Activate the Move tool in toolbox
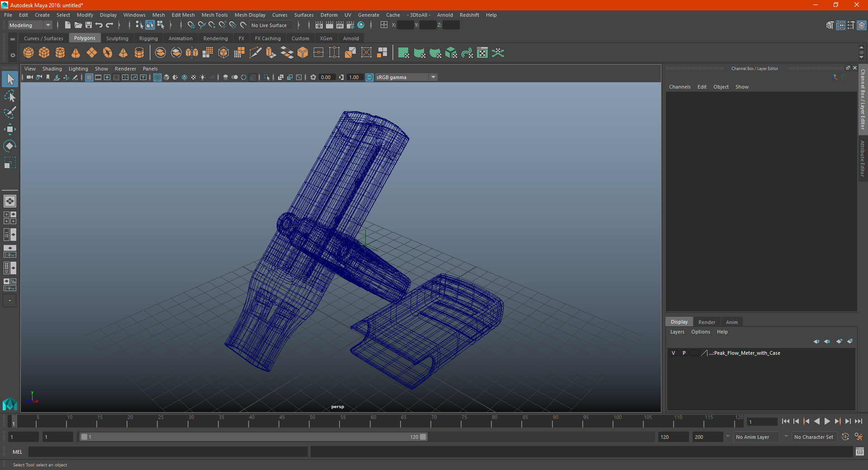 pos(10,129)
